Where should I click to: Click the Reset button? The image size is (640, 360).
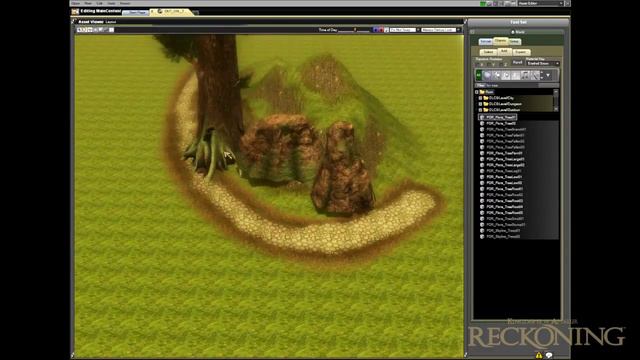click(518, 62)
